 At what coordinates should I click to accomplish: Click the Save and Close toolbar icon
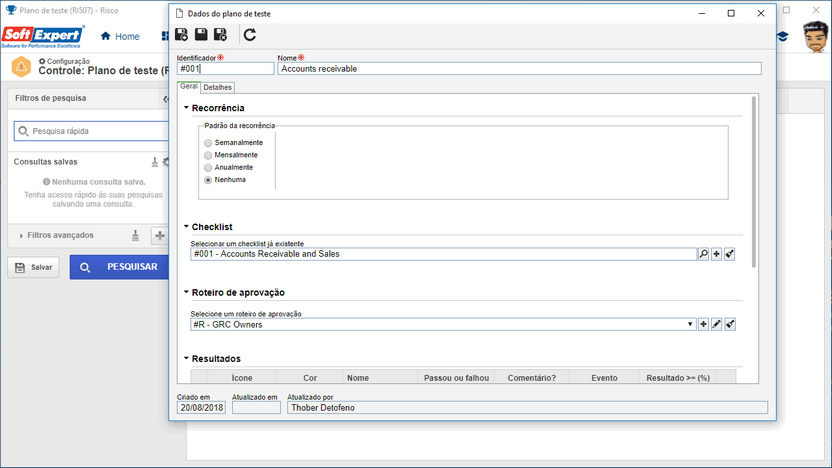(x=220, y=35)
